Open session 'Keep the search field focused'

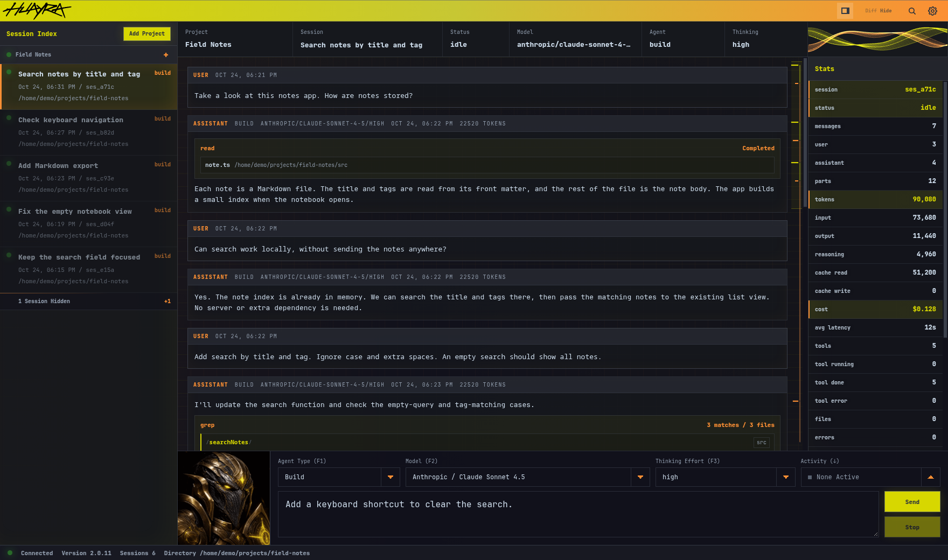click(x=89, y=269)
